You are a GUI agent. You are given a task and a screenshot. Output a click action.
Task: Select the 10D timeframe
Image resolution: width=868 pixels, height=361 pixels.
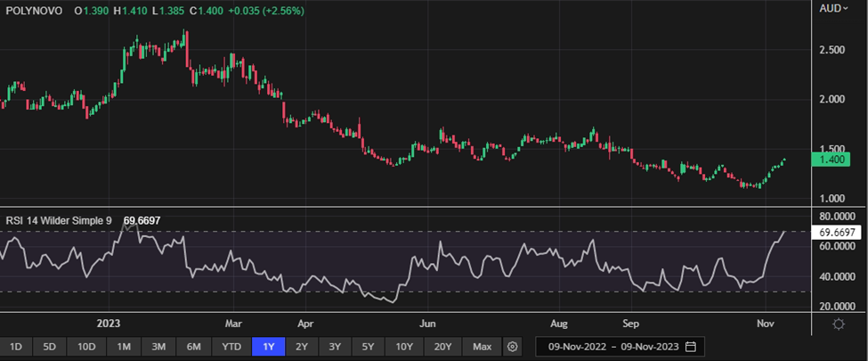86,347
